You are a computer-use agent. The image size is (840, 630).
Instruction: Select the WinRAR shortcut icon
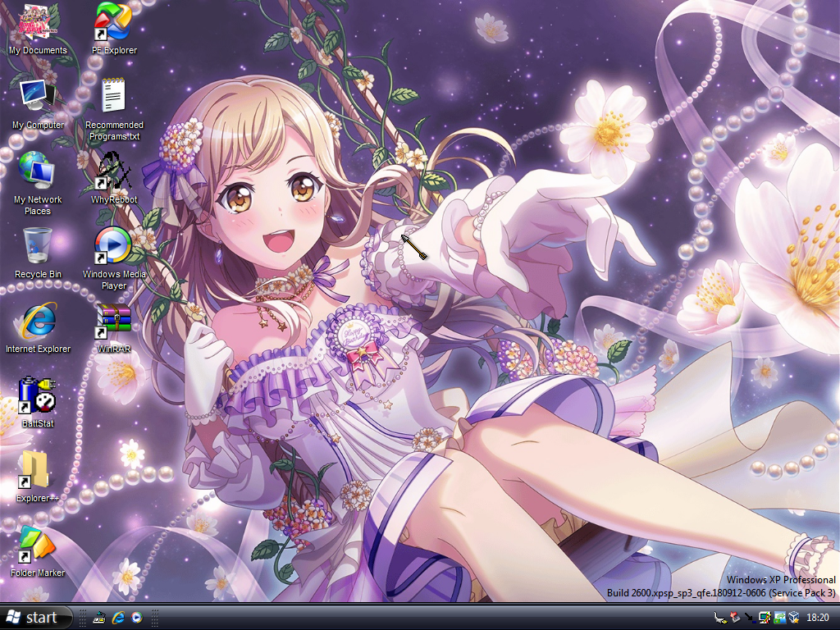pos(114,328)
